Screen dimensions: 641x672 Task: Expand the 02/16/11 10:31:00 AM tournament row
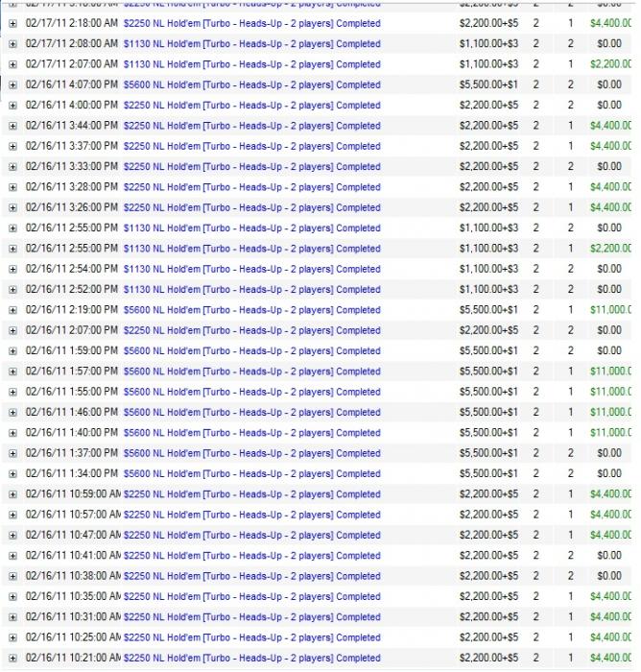click(12, 617)
